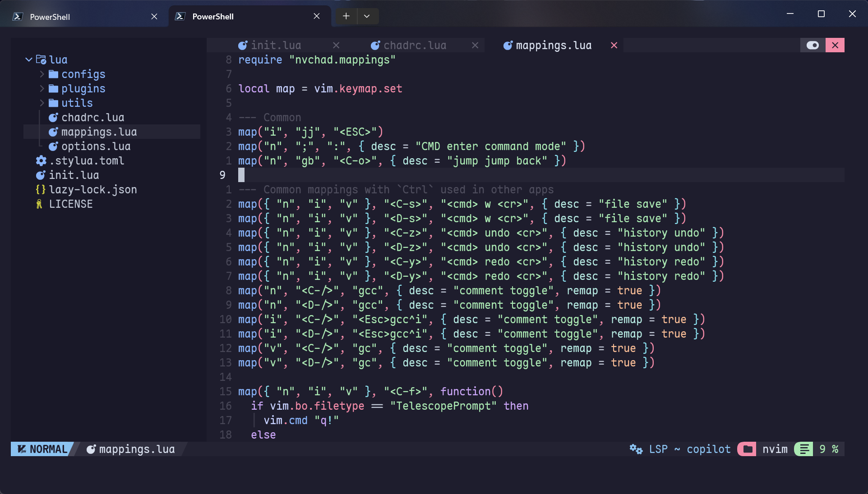This screenshot has height=494, width=868.
Task: Open a new terminal tab with the plus button
Action: [346, 16]
